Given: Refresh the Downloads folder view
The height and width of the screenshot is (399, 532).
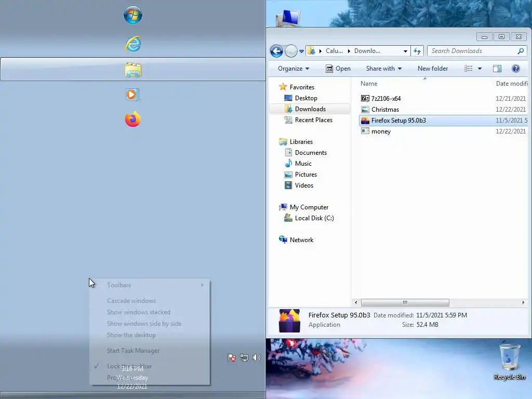Looking at the screenshot, I should (x=417, y=51).
